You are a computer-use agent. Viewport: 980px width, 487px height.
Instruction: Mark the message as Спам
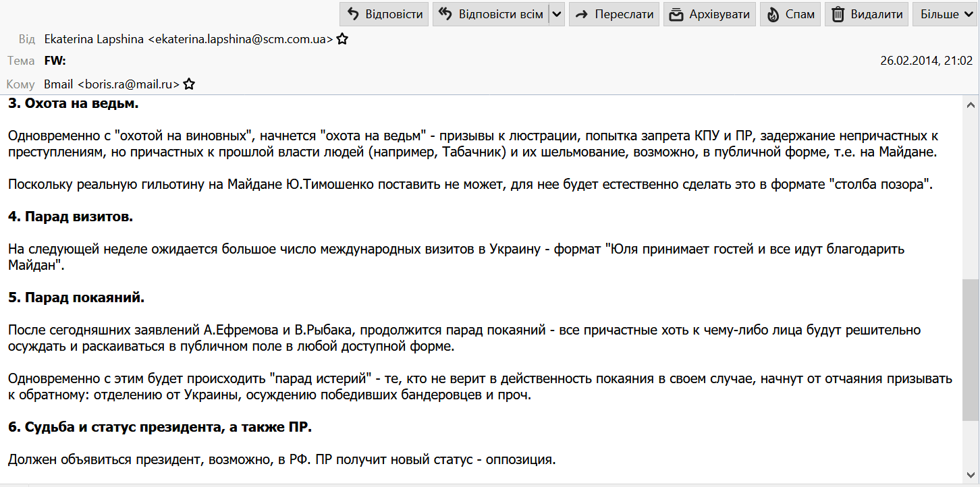click(x=790, y=14)
